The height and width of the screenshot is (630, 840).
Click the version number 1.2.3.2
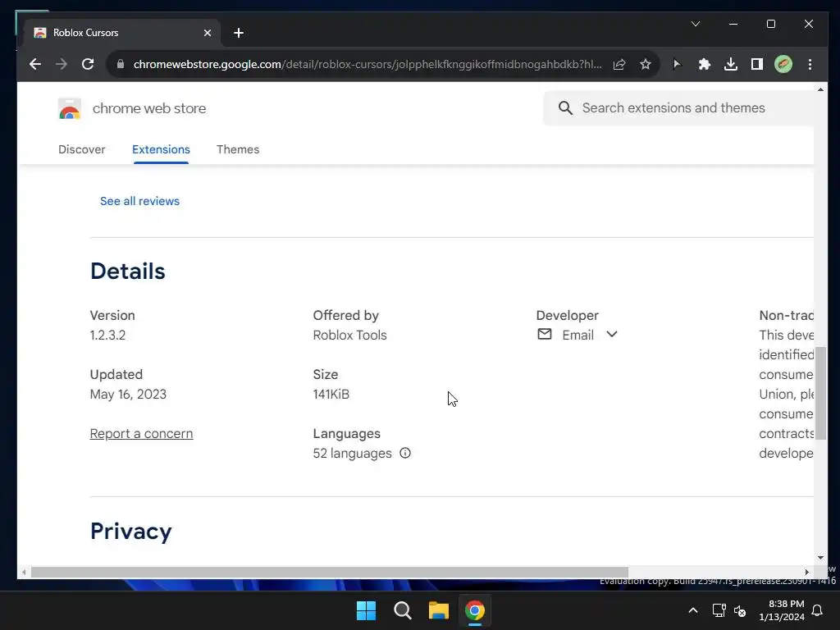click(x=107, y=336)
